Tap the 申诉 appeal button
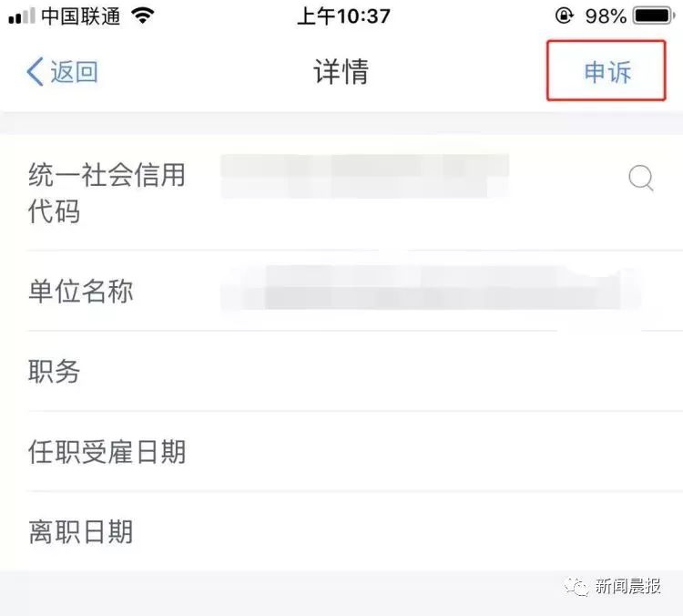 point(607,71)
